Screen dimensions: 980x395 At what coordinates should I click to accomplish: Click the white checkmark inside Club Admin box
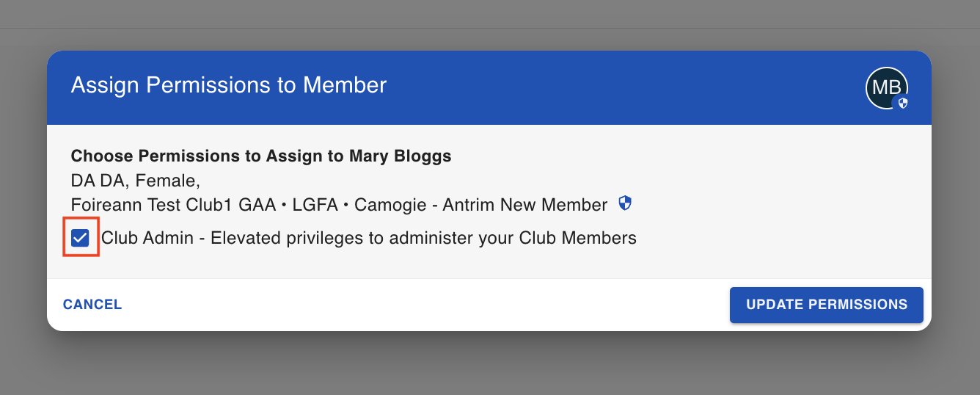[80, 238]
